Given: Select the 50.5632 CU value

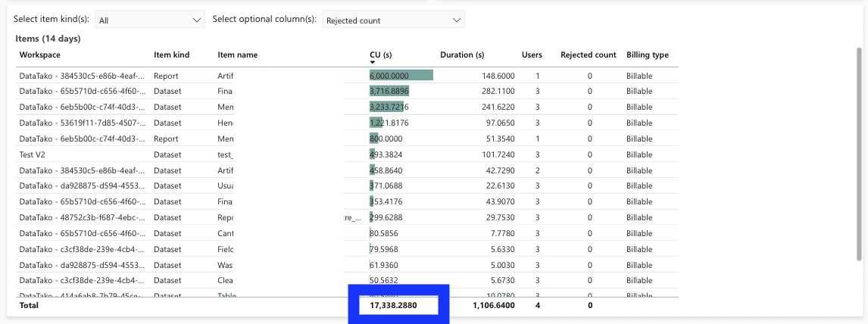Looking at the screenshot, I should tap(383, 280).
